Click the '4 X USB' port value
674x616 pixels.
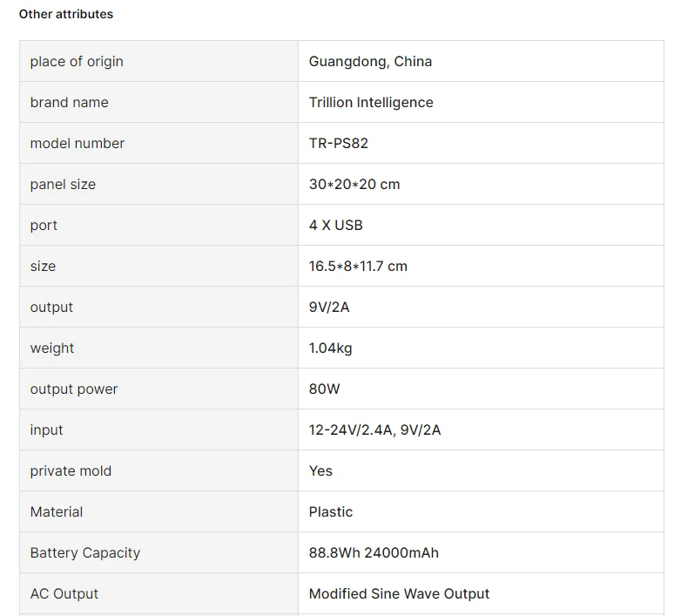pos(335,225)
